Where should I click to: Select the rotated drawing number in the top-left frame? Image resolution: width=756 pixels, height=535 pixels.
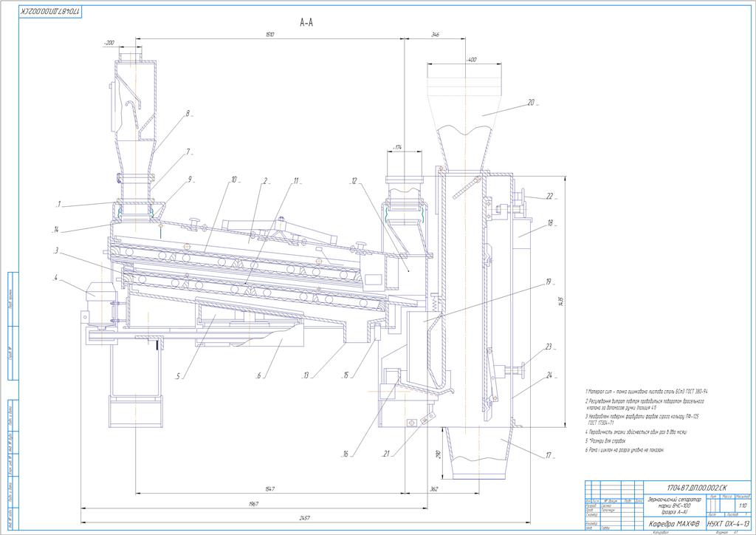51,10
